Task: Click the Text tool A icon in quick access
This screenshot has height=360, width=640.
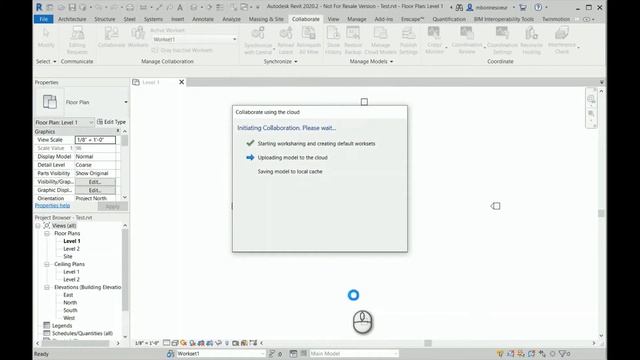Action: [180, 7]
